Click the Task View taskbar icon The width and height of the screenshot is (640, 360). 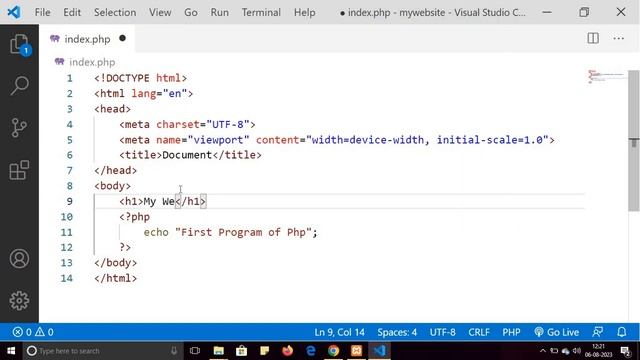pyautogui.click(x=195, y=351)
